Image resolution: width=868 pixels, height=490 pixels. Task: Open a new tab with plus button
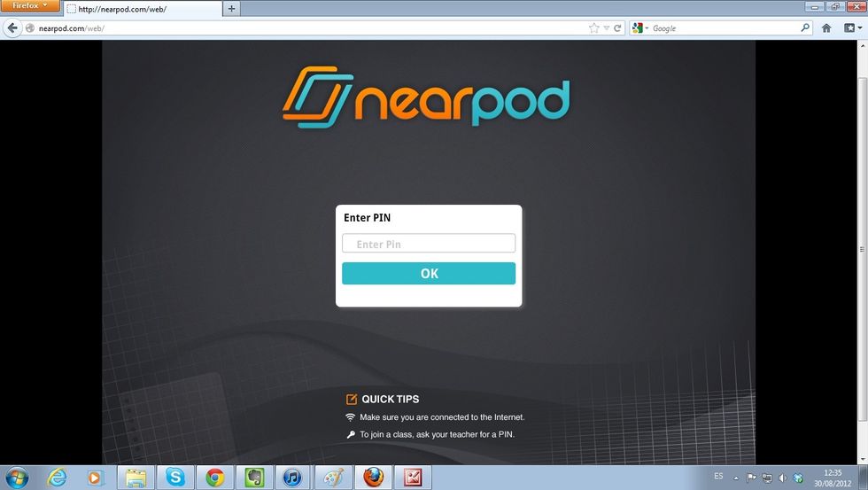point(231,8)
